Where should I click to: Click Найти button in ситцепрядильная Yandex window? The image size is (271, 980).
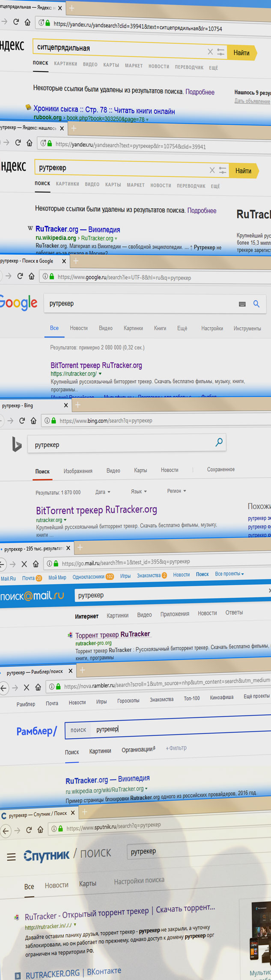coord(242,53)
